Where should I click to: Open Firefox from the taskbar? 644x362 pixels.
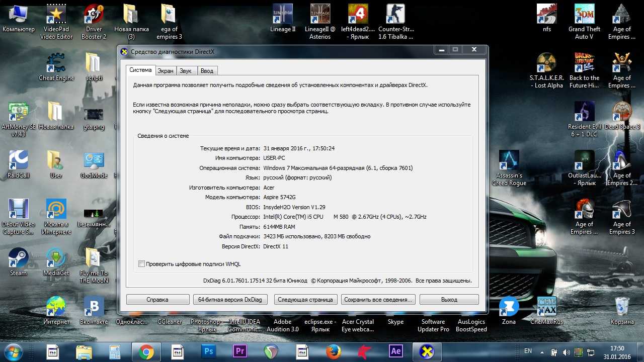(333, 352)
